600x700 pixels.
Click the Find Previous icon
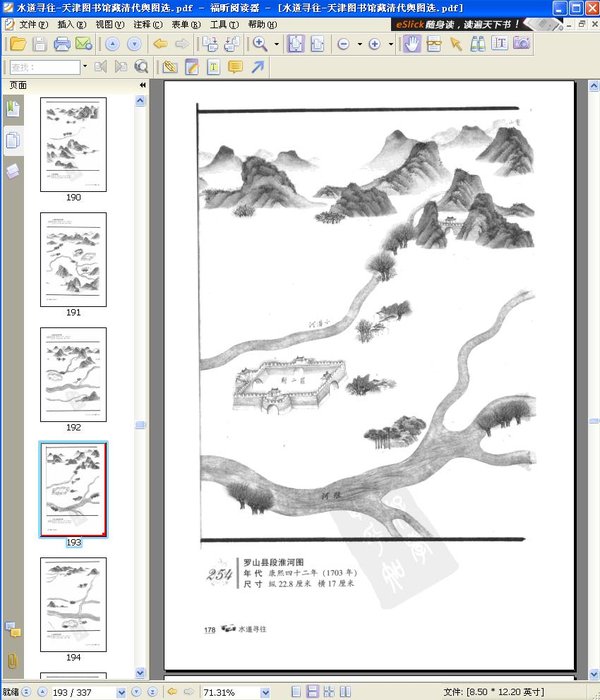click(100, 67)
